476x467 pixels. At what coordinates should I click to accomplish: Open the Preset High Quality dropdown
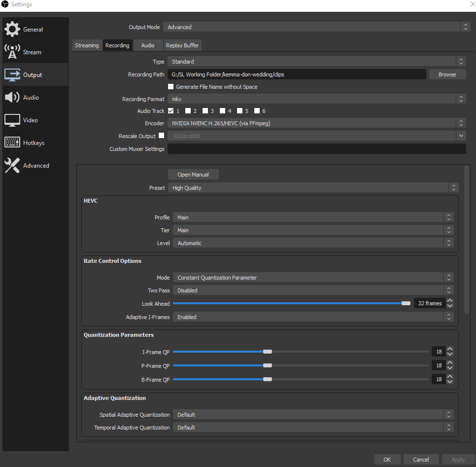313,188
